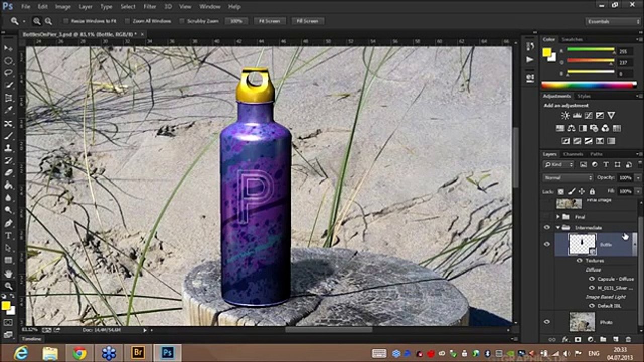Open the 3D menu
This screenshot has height=362, width=644.
tap(168, 7)
